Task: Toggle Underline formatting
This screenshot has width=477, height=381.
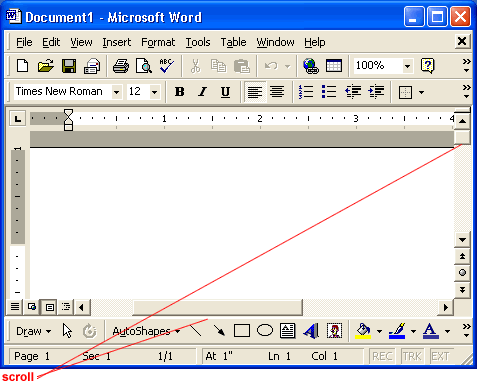Action: click(x=225, y=92)
